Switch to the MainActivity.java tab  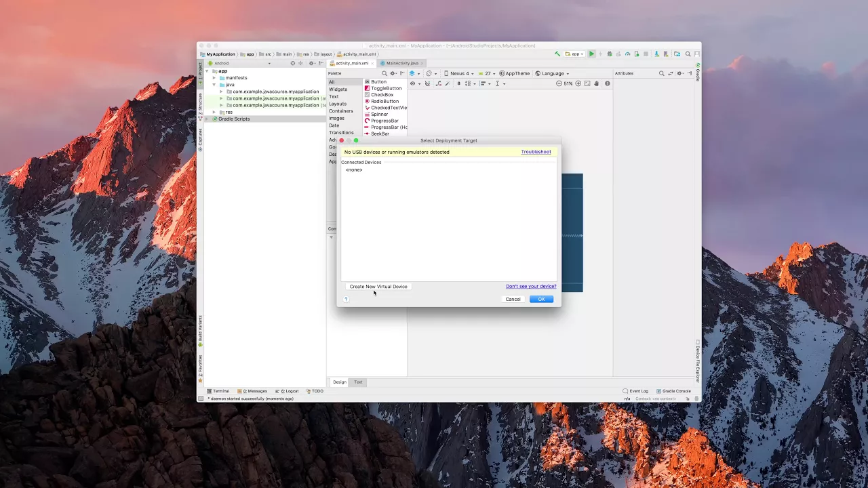(402, 63)
